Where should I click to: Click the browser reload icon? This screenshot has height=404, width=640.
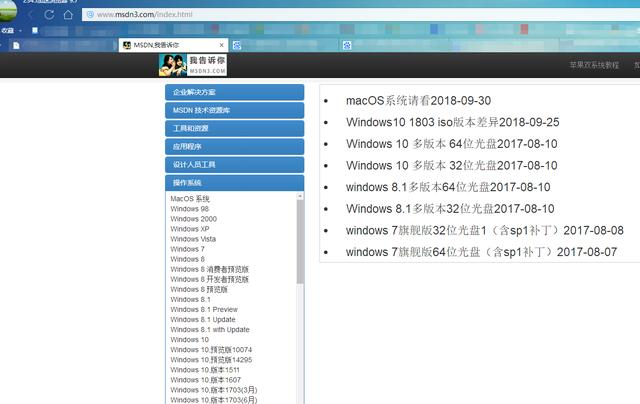[x=49, y=15]
